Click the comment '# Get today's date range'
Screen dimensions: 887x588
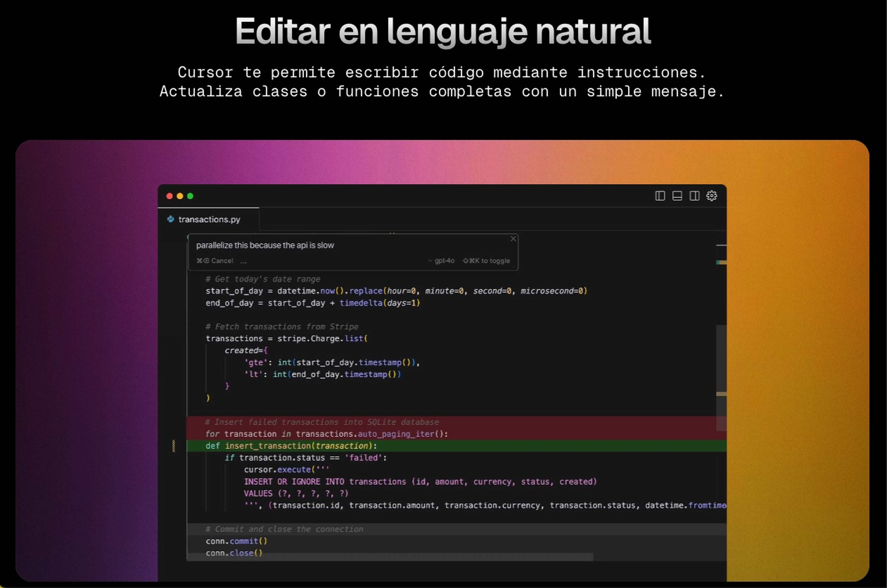263,279
